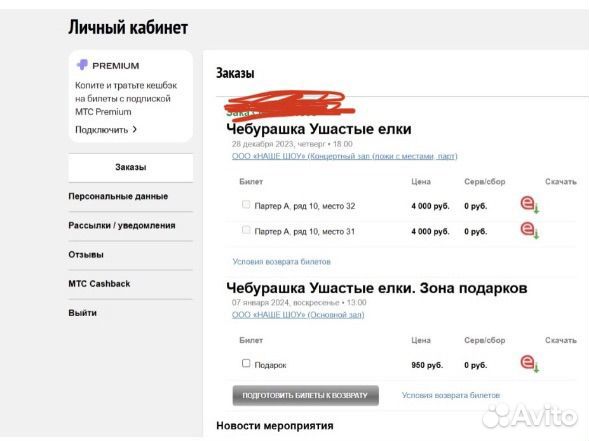The image size is (589, 441).
Task: Download e-ticket for Подарок
Action: pyautogui.click(x=530, y=363)
